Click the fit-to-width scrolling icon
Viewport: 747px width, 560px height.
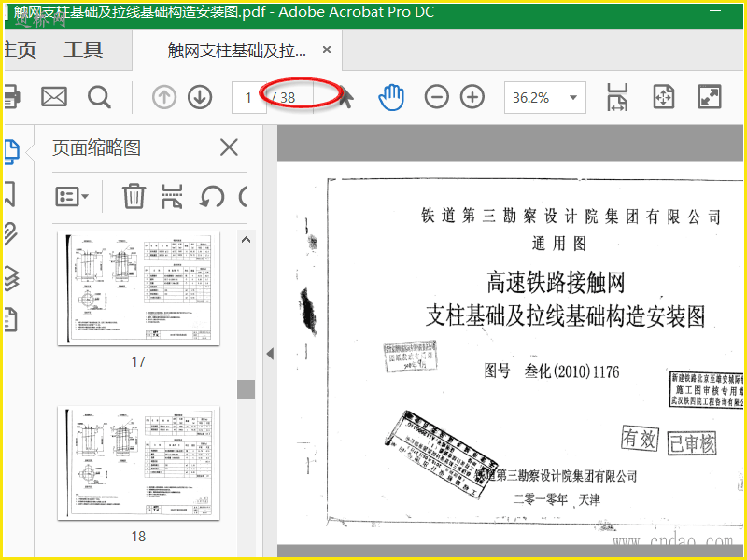(x=617, y=97)
